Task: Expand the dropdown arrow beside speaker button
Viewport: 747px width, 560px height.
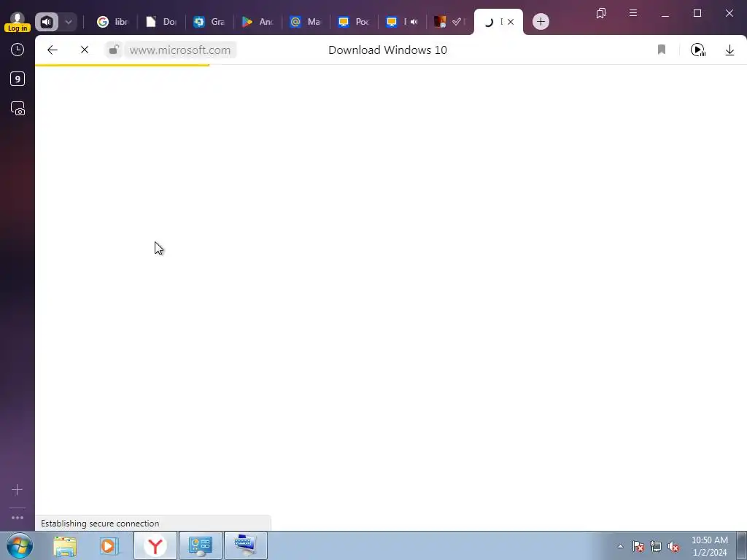Action: click(68, 22)
